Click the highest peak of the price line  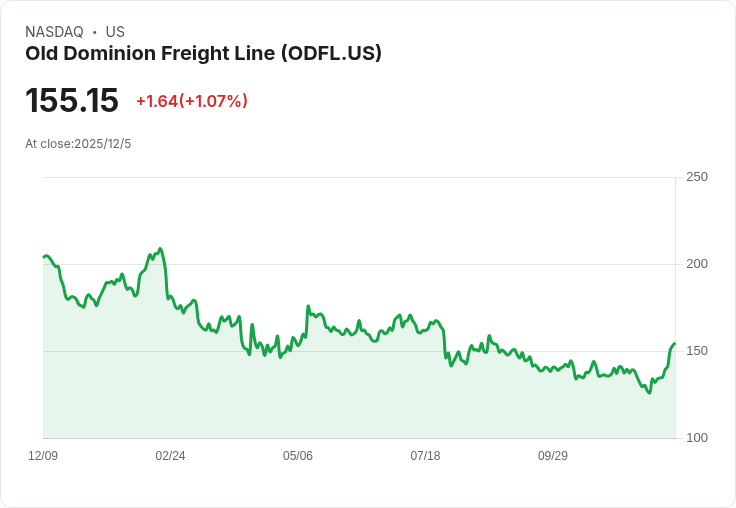[160, 249]
